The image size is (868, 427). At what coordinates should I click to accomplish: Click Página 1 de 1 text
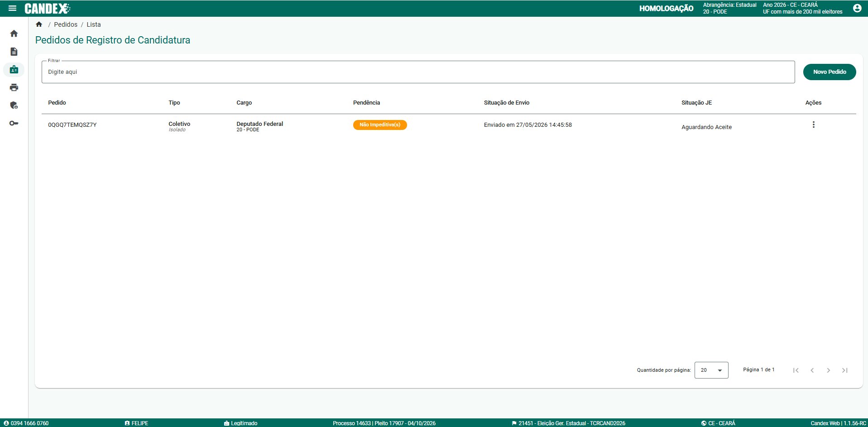click(758, 370)
